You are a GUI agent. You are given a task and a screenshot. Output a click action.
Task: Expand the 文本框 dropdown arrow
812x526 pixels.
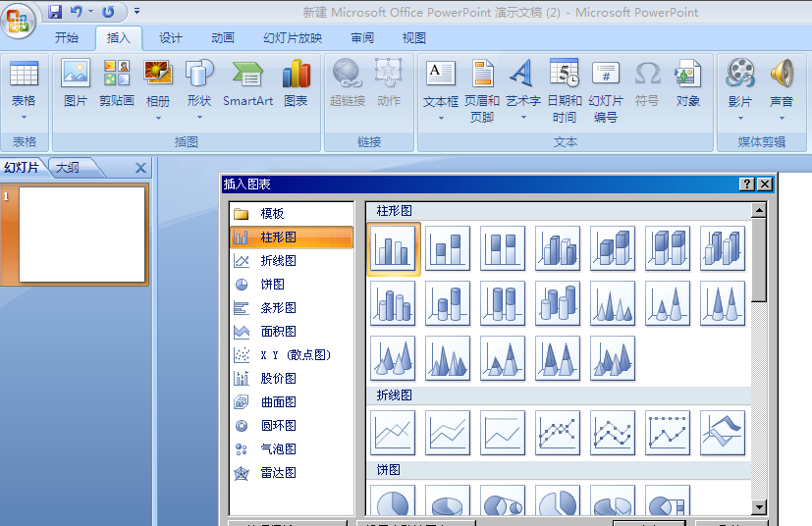tap(441, 119)
